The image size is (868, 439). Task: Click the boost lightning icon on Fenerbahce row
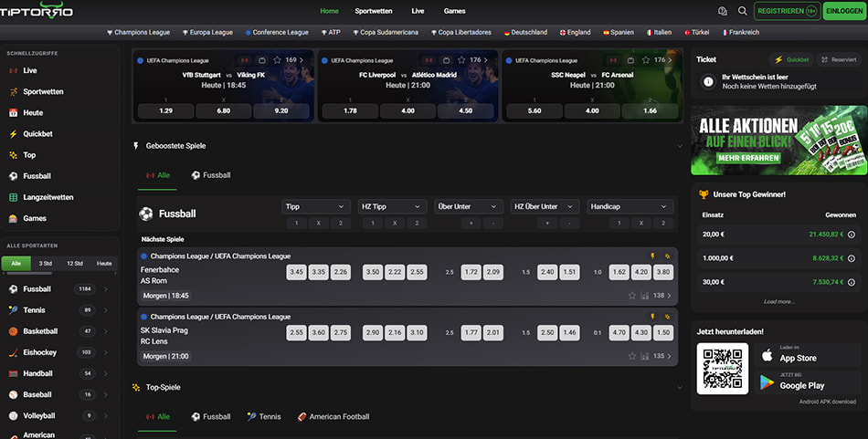point(652,256)
